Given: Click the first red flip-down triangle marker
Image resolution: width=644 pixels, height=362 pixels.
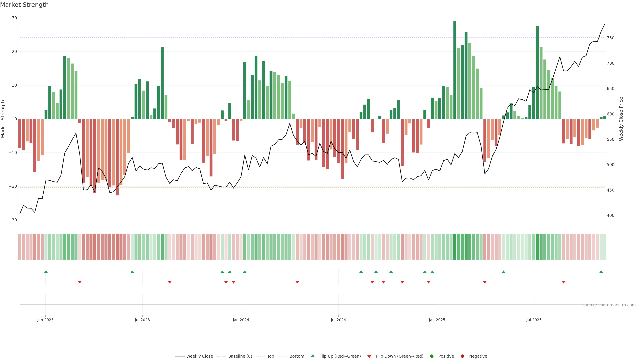Looking at the screenshot, I should pyautogui.click(x=80, y=282).
